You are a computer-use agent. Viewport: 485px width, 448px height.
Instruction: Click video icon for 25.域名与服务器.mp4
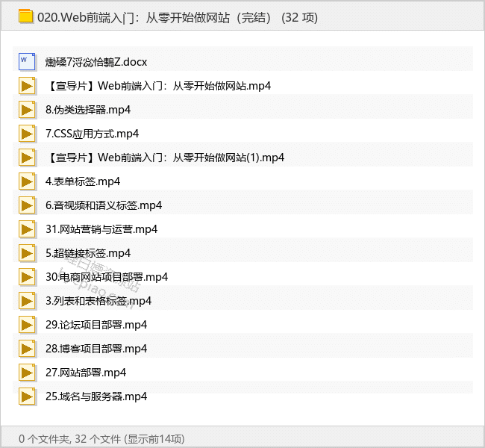click(27, 396)
